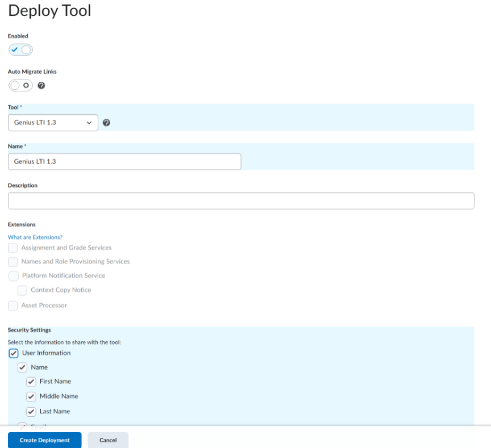Select the Asset Processor checkbox

coord(13,305)
